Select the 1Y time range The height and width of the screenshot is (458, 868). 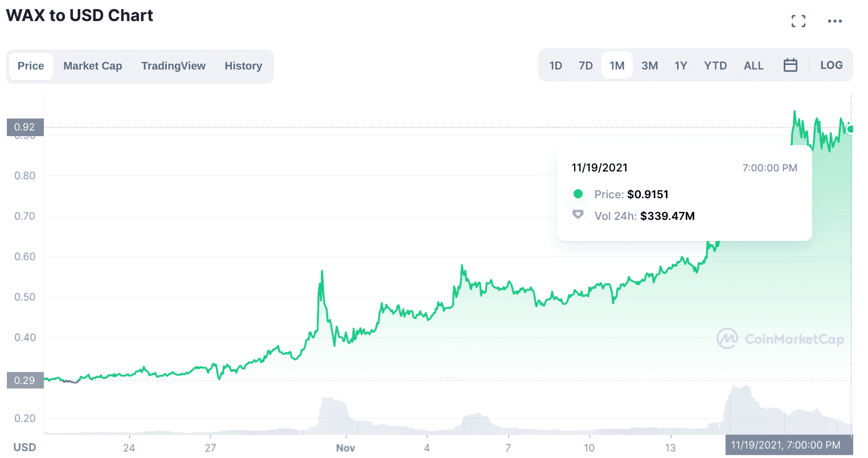pos(681,66)
